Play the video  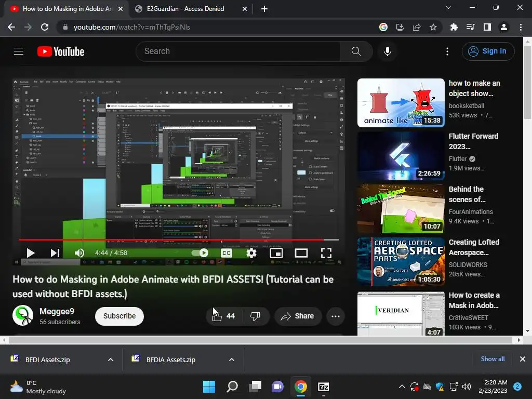click(31, 253)
